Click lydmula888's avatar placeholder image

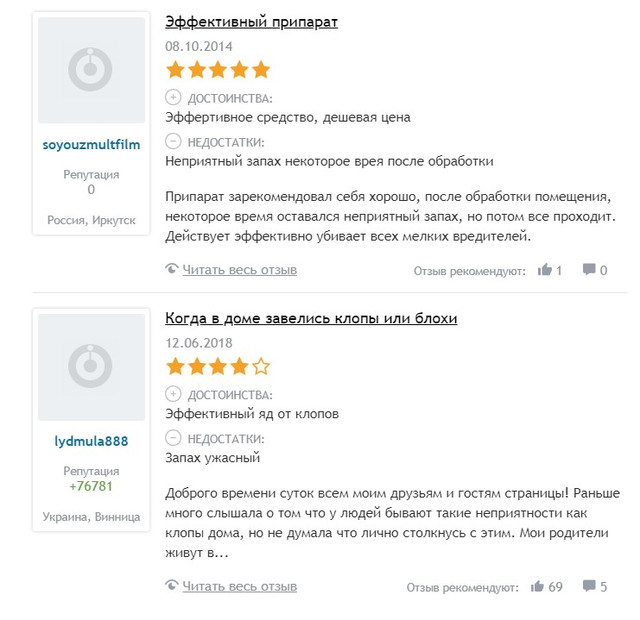91,367
